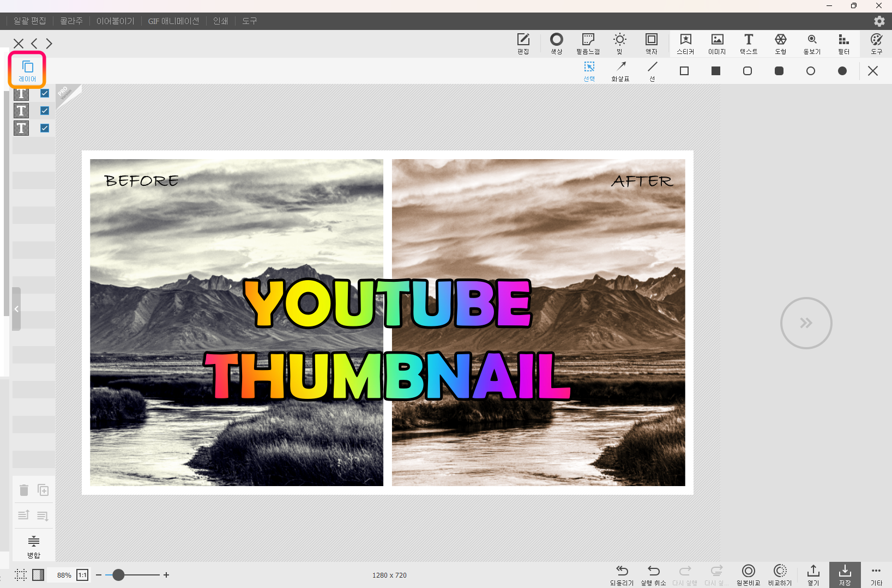
Task: Click the 비교하기 (Compare) button
Action: [780, 575]
